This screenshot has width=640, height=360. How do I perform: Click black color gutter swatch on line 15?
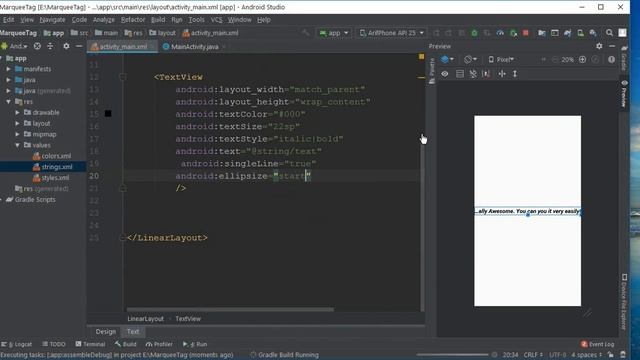point(108,113)
